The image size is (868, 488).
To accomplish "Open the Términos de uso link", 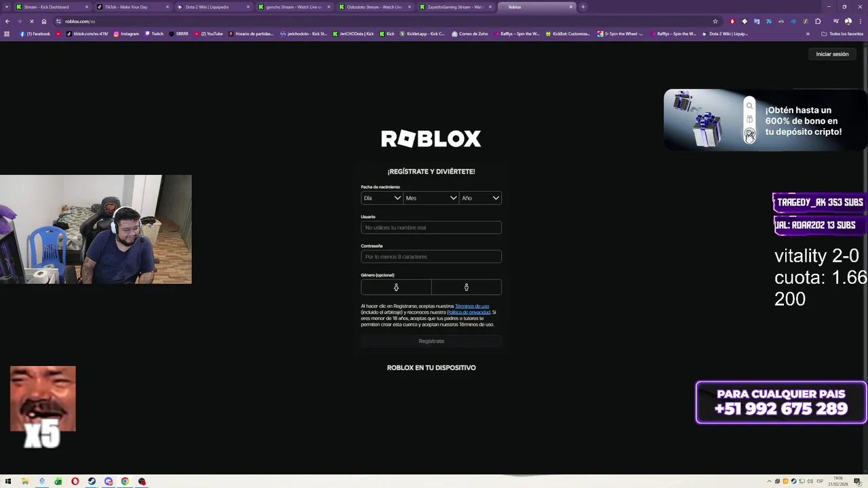I will (472, 306).
